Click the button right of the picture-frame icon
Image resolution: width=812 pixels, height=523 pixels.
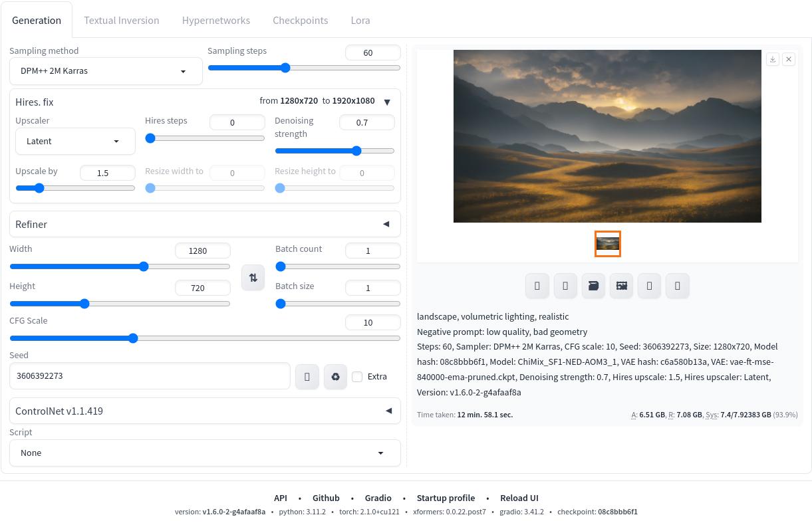coord(649,286)
